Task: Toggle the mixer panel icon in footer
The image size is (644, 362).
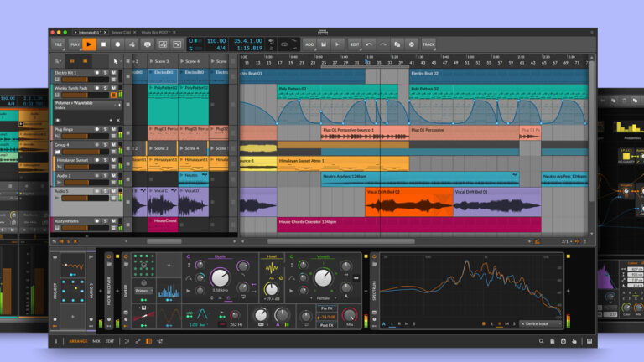Action: [160, 341]
